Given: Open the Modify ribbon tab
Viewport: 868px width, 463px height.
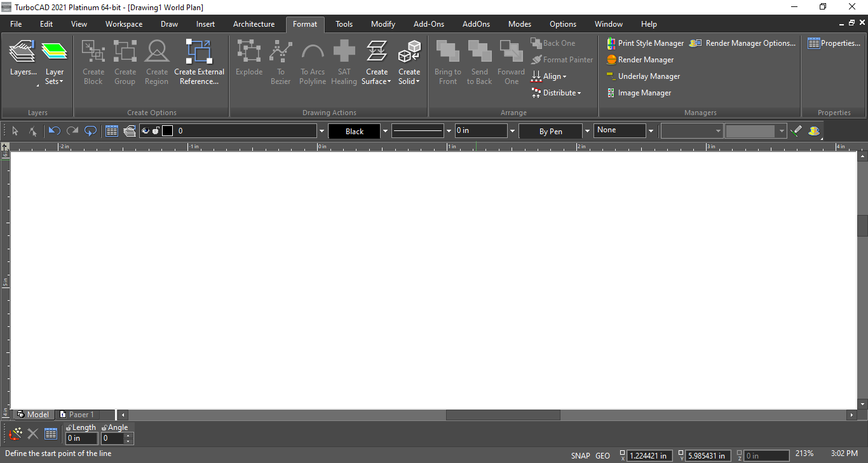Looking at the screenshot, I should point(383,24).
